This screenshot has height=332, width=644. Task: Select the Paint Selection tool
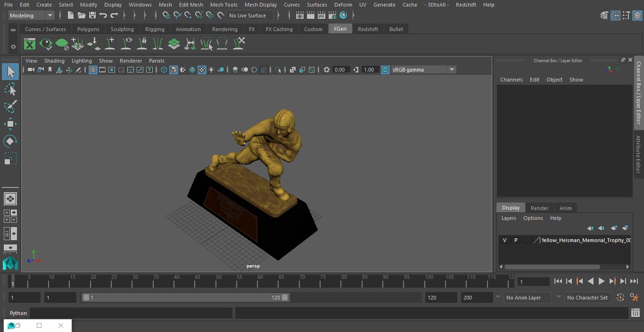[10, 106]
